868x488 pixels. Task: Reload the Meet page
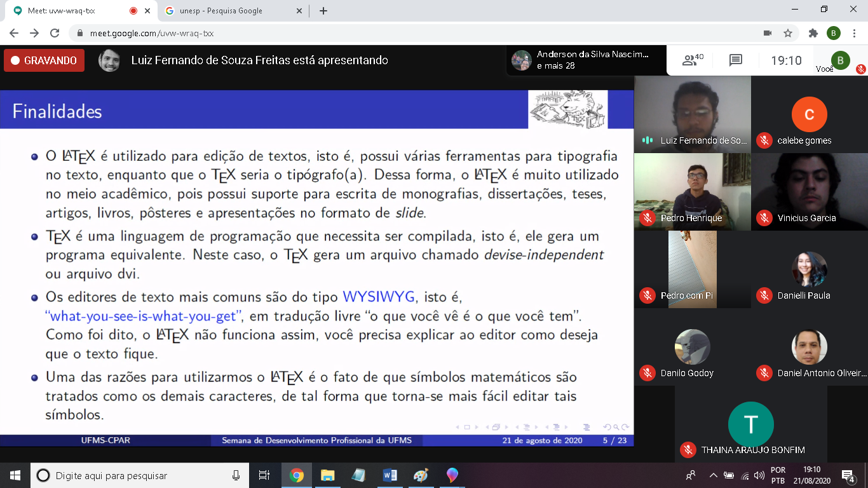tap(55, 33)
